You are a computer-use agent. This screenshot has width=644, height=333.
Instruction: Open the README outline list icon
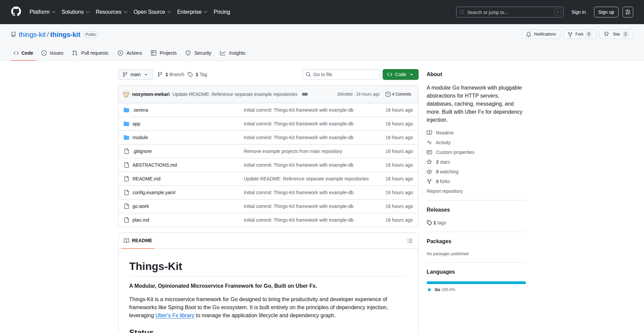click(x=410, y=241)
